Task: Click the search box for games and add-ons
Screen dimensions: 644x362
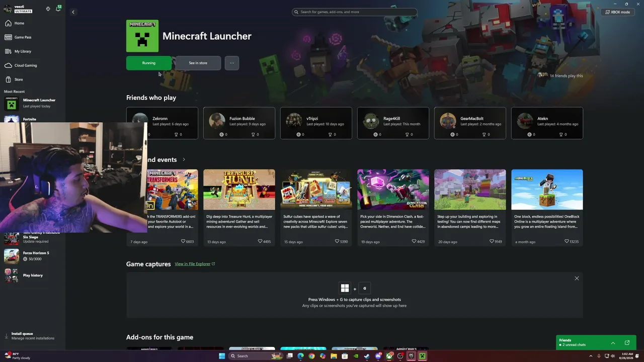Action: pos(354,12)
